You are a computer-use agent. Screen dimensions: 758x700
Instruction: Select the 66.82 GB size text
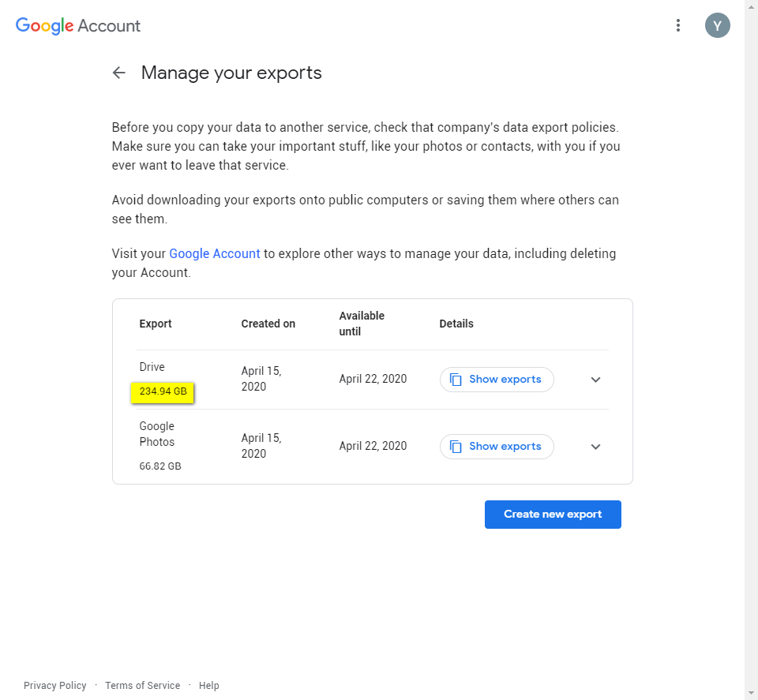(x=160, y=466)
